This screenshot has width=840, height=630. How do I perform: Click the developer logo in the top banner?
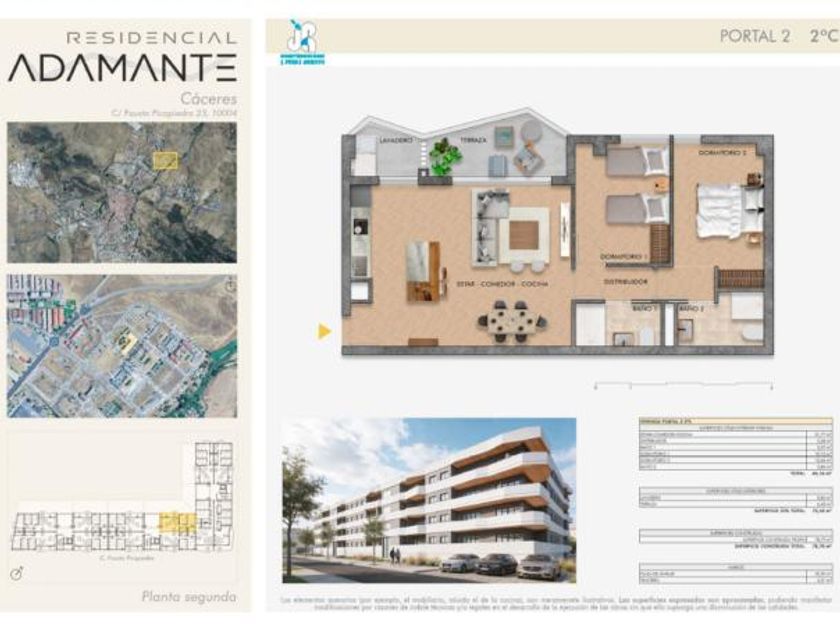pyautogui.click(x=303, y=43)
